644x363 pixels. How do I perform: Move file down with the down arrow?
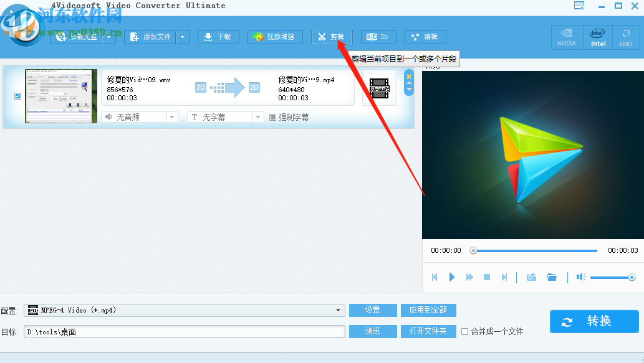click(409, 90)
